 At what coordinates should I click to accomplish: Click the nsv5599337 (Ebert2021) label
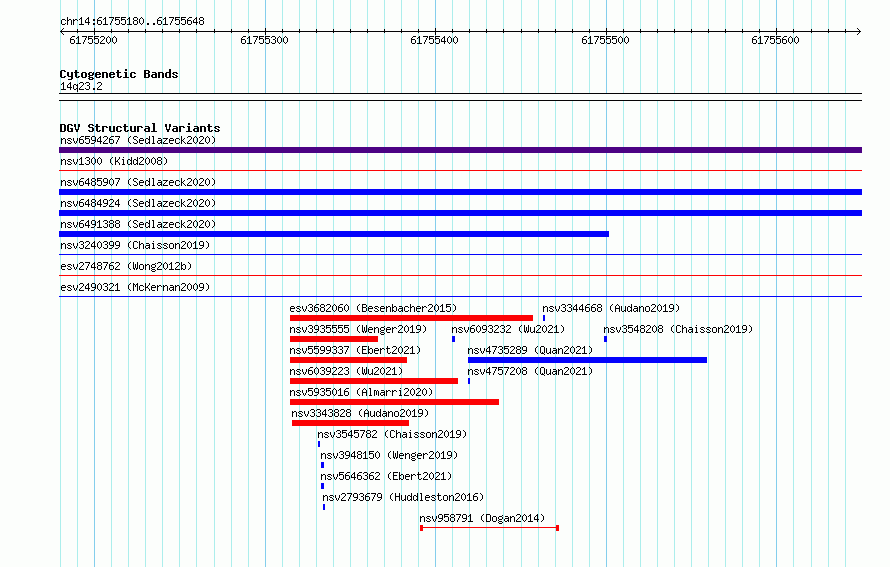(355, 350)
